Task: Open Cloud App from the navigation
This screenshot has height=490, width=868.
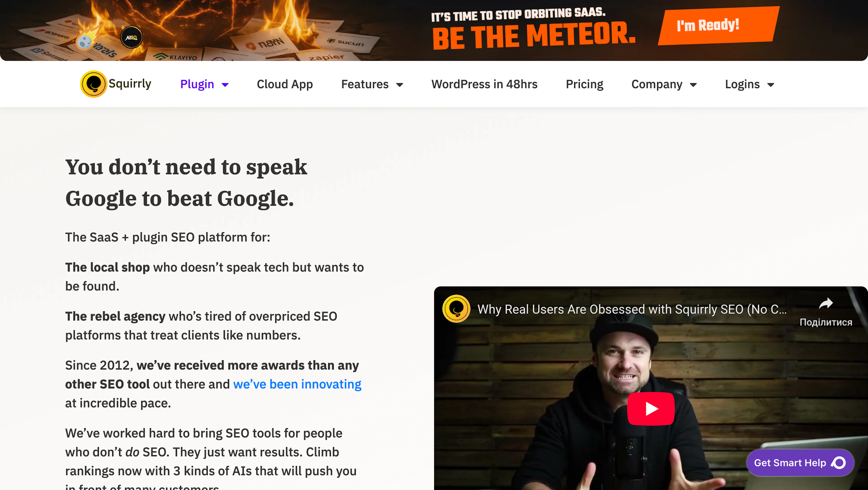Action: click(285, 84)
